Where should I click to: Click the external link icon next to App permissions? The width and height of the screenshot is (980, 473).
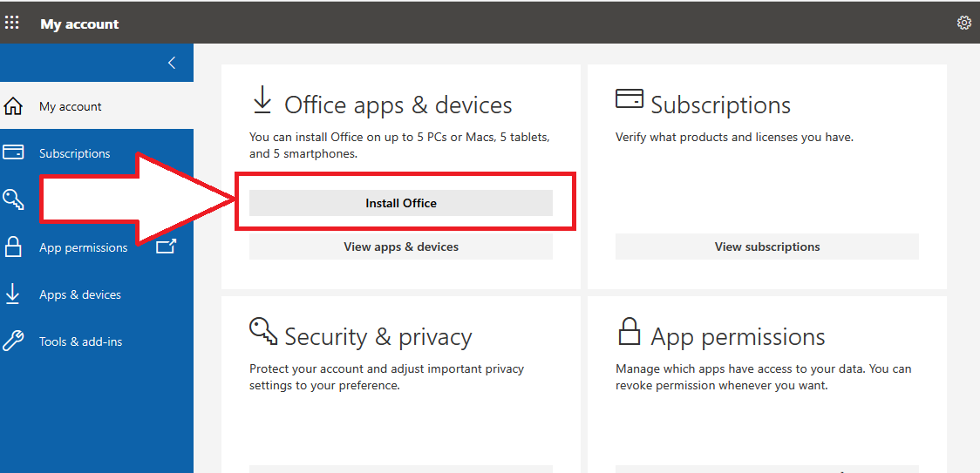(x=166, y=247)
